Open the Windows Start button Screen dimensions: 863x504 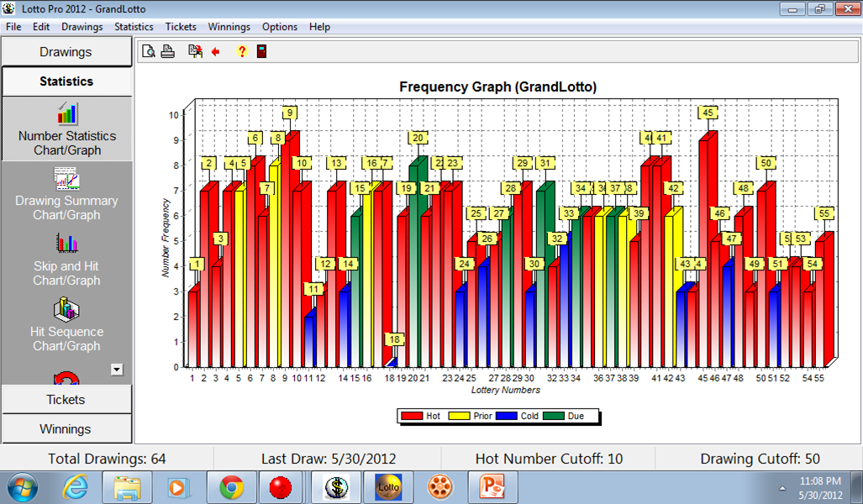23,487
